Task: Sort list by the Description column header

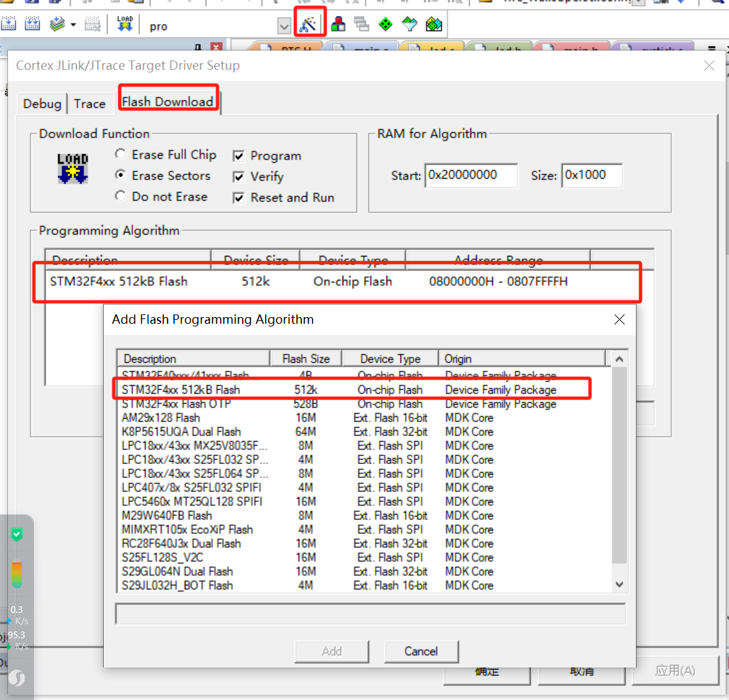Action: pyautogui.click(x=194, y=359)
